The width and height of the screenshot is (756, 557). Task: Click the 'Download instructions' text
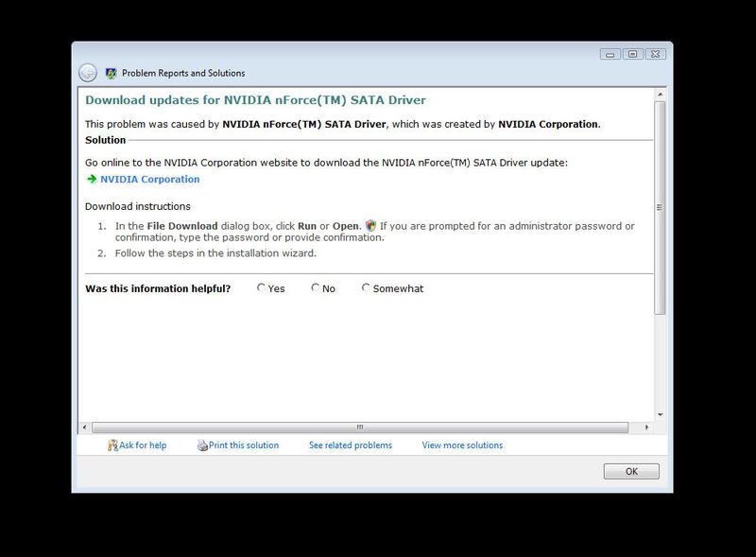click(138, 206)
